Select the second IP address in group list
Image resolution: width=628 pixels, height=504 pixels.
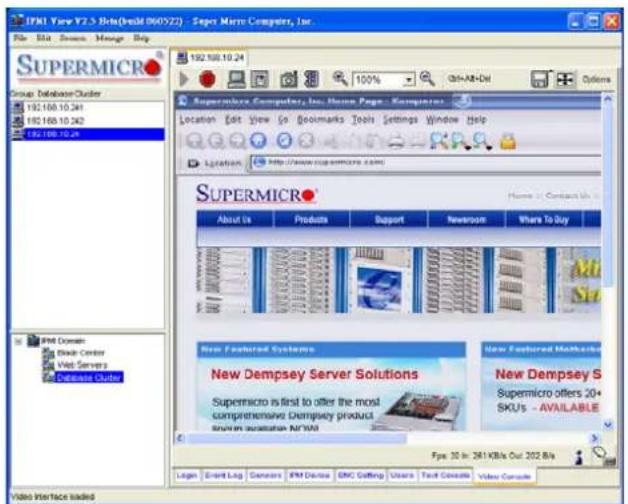(88, 121)
